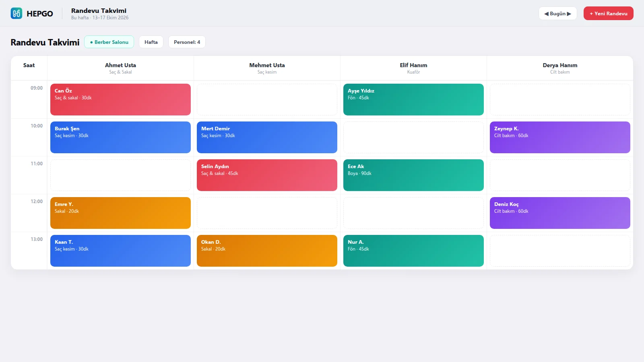644x362 pixels.
Task: Click empty 13:00 slot for Derya Hanım
Action: pyautogui.click(x=560, y=251)
